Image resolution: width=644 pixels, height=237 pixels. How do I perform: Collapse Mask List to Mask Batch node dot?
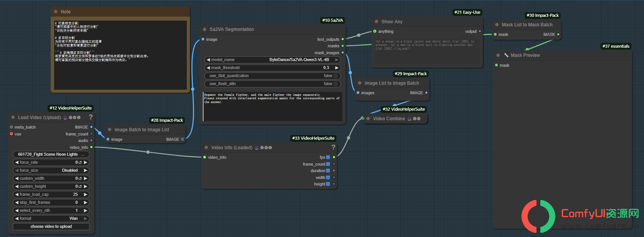point(497,25)
